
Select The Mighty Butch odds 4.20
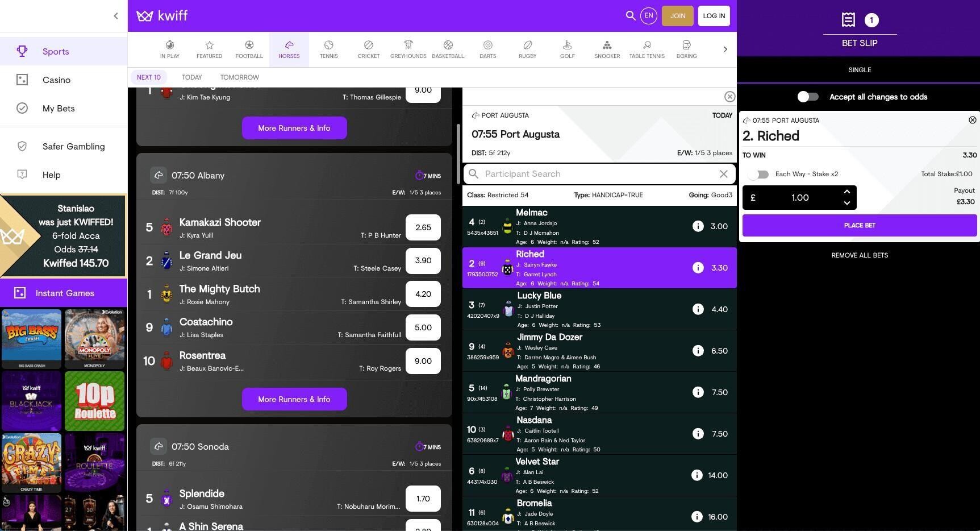pyautogui.click(x=423, y=294)
